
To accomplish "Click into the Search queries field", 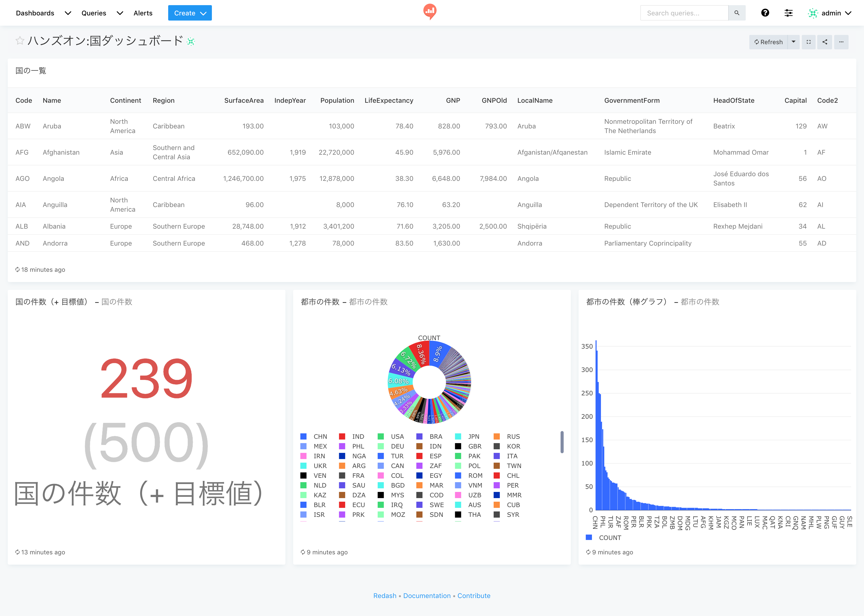I will 684,13.
